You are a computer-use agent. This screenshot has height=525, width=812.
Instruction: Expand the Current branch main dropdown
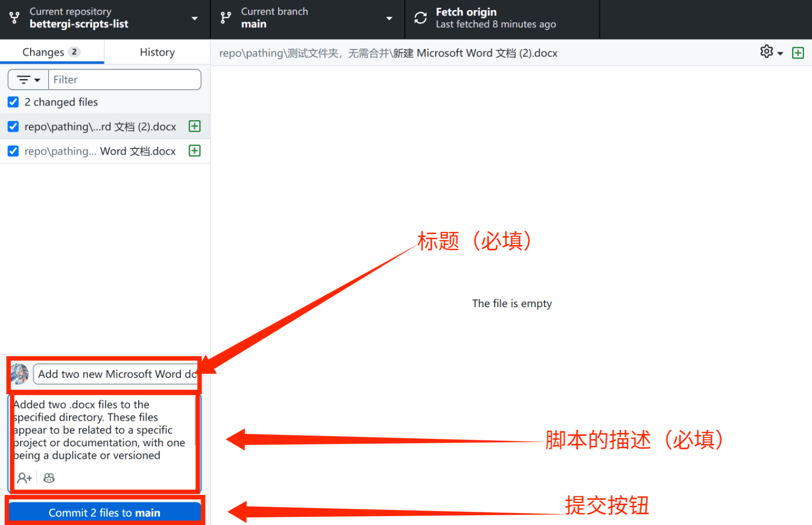[307, 19]
